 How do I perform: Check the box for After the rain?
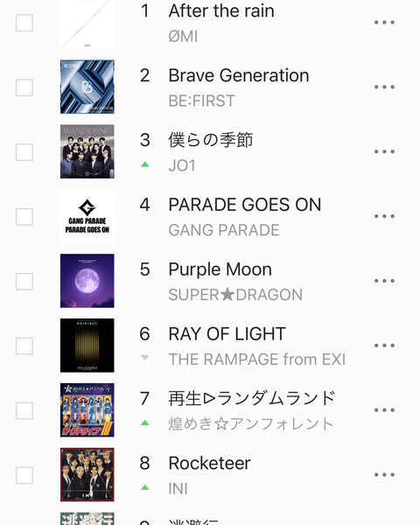point(24,23)
